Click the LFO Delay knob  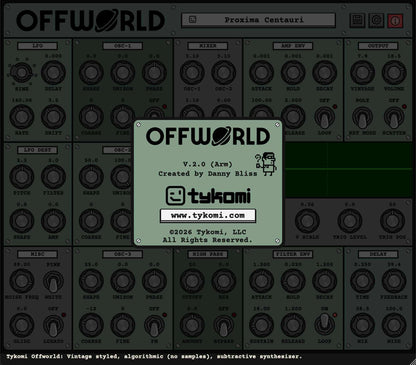[x=53, y=73]
